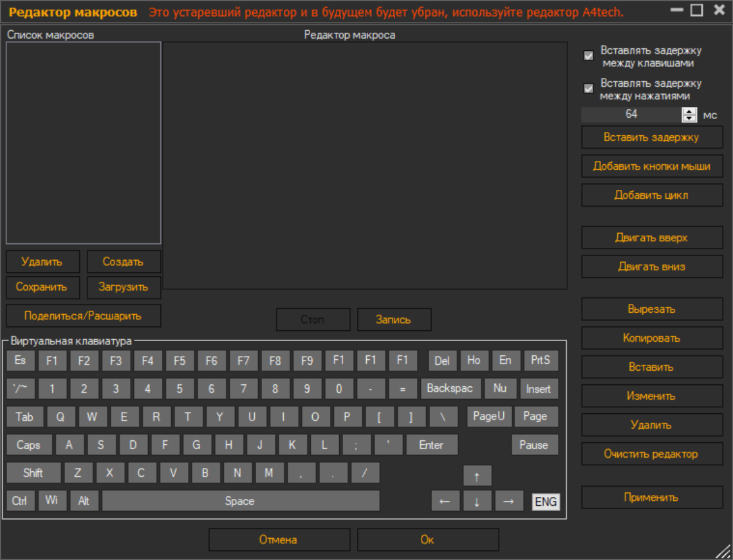Click the M virtual key
Image resolution: width=733 pixels, height=560 pixels.
tap(269, 472)
